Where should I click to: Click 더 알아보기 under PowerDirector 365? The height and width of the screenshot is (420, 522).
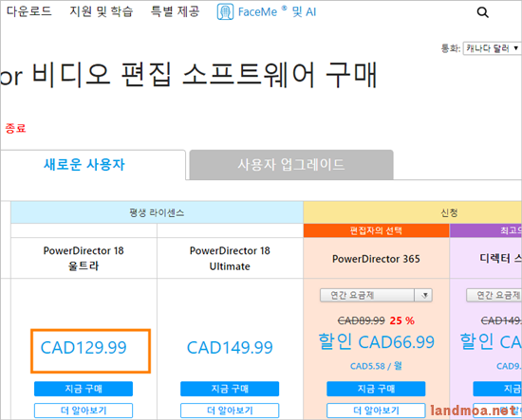(x=376, y=411)
